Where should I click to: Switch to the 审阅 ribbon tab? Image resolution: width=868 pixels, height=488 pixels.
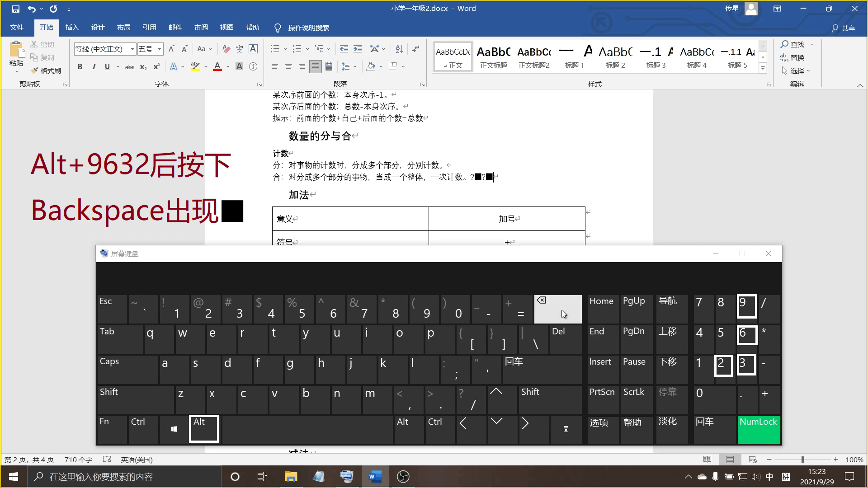tap(201, 27)
